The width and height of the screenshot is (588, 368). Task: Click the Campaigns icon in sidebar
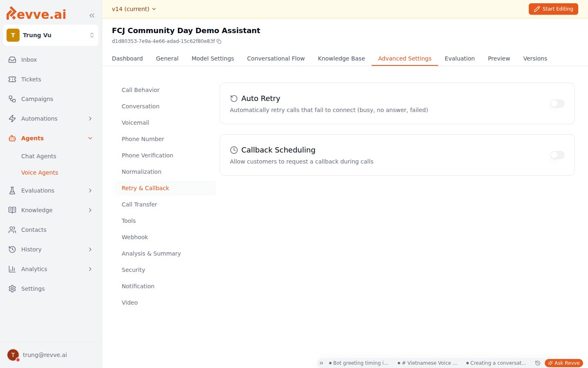pyautogui.click(x=12, y=99)
